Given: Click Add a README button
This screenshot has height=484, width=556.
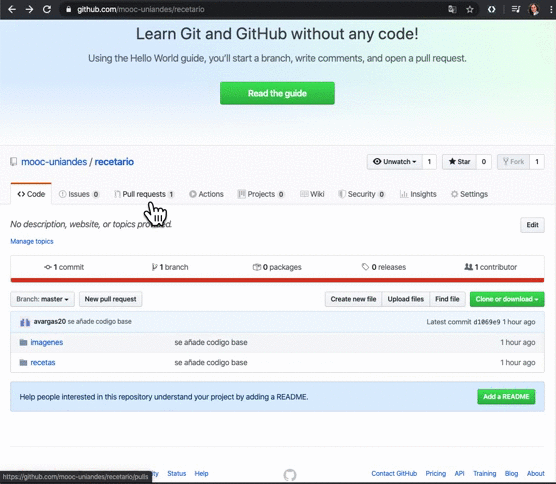Looking at the screenshot, I should pos(506,396).
